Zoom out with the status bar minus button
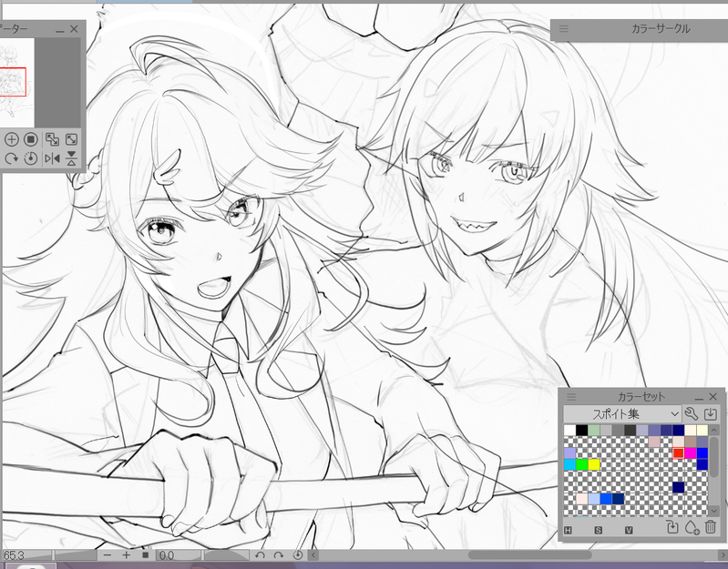 [x=108, y=555]
